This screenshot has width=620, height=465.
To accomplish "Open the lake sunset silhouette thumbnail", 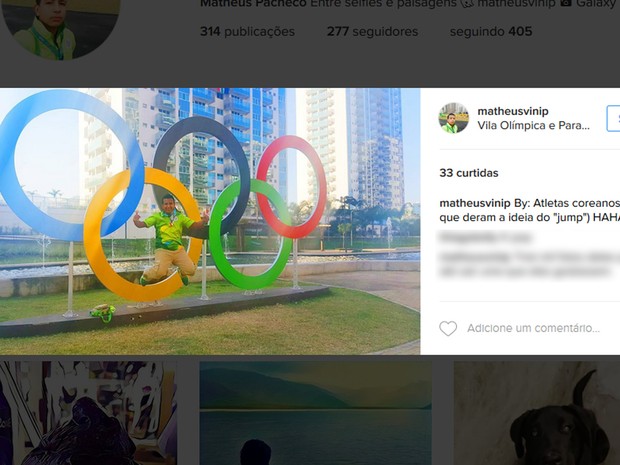I will pos(316,413).
